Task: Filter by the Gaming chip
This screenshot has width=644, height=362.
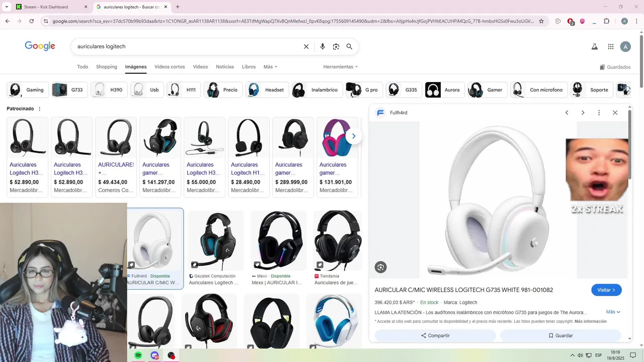Action: click(x=28, y=90)
